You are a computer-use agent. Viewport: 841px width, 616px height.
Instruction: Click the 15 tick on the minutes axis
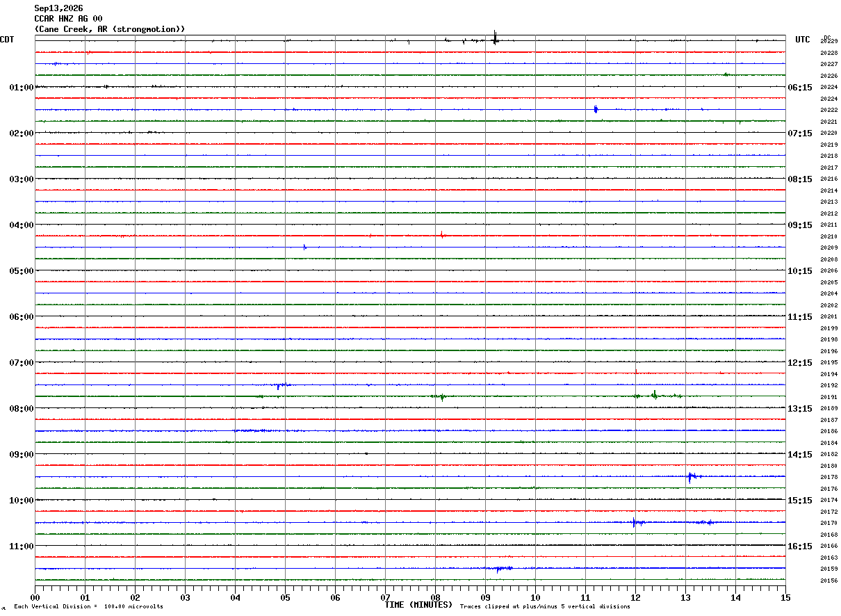[x=785, y=597]
